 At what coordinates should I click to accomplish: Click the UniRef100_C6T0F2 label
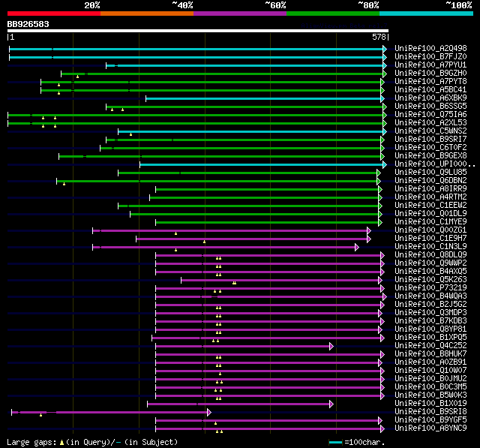(430, 148)
